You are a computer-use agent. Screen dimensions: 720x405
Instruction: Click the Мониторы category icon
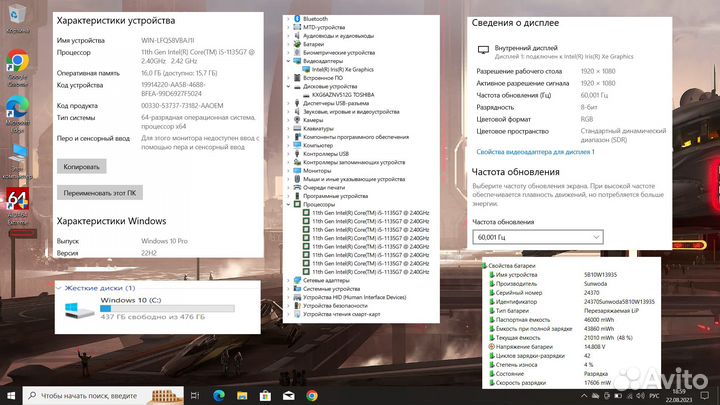pyautogui.click(x=297, y=170)
